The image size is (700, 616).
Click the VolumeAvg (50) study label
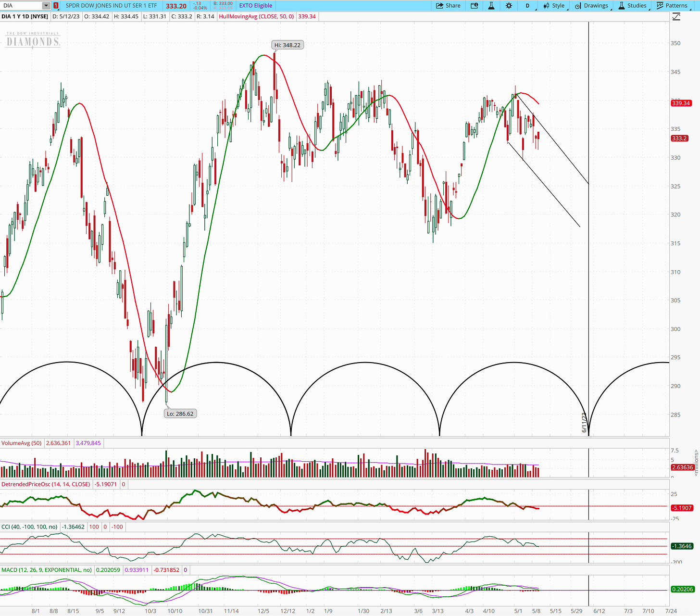click(x=22, y=443)
